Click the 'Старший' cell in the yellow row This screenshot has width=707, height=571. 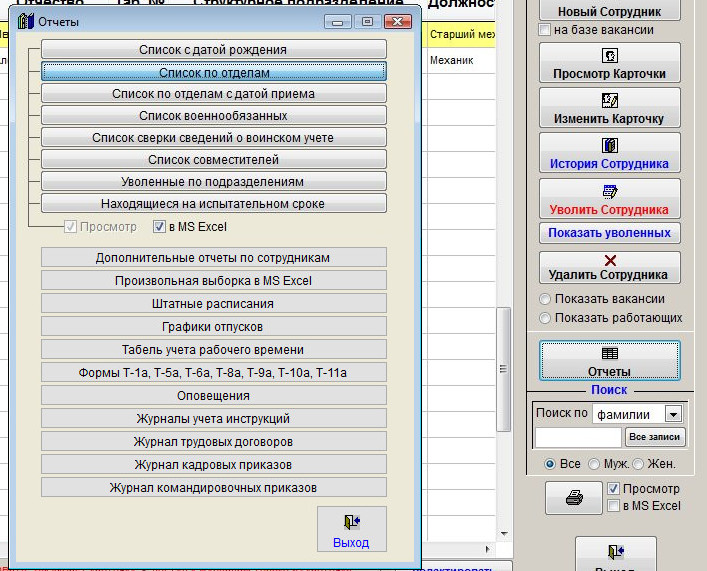tap(461, 35)
